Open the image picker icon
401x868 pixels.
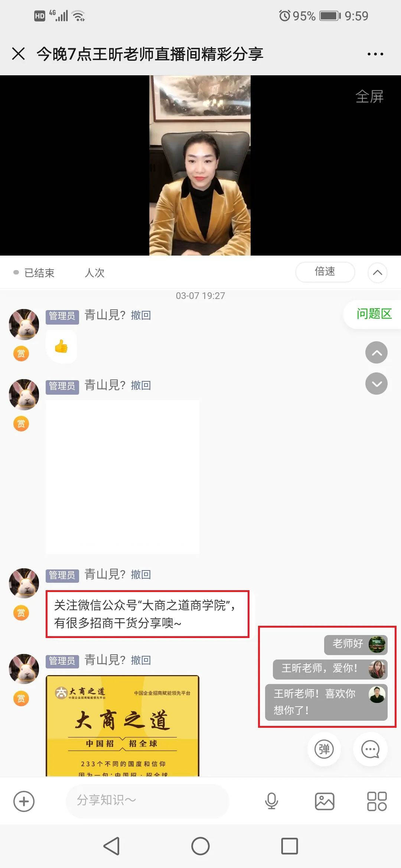click(325, 801)
